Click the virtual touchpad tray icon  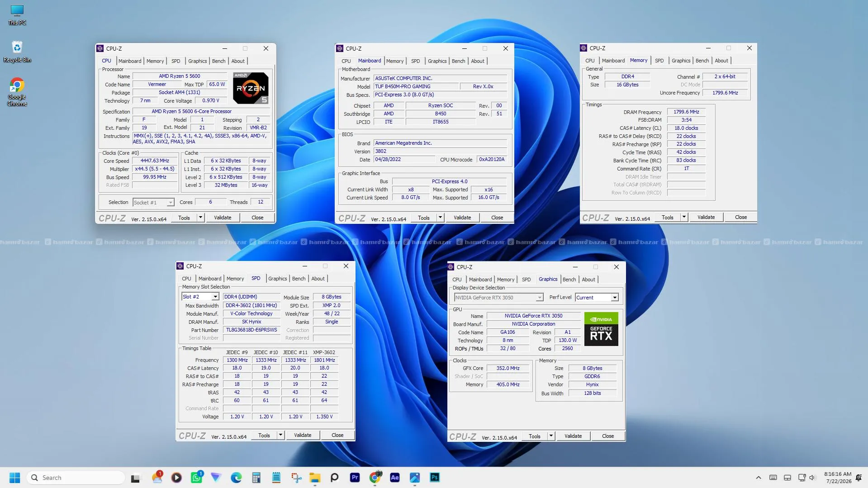pyautogui.click(x=787, y=478)
